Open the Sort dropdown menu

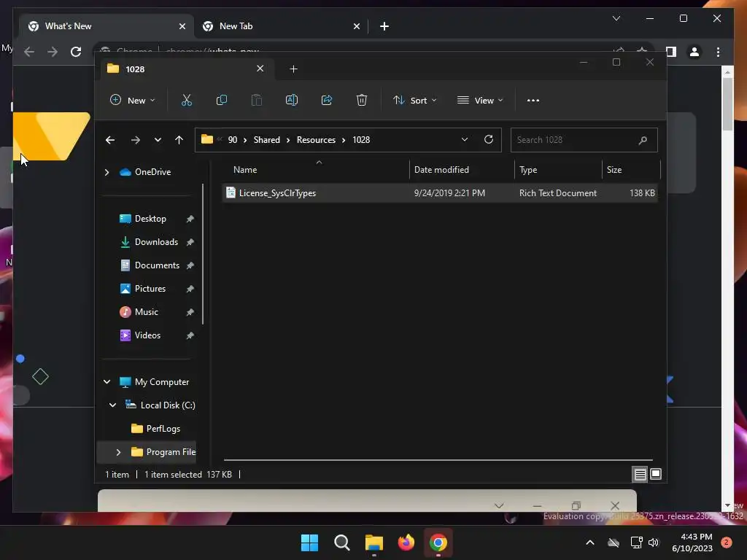coord(414,101)
